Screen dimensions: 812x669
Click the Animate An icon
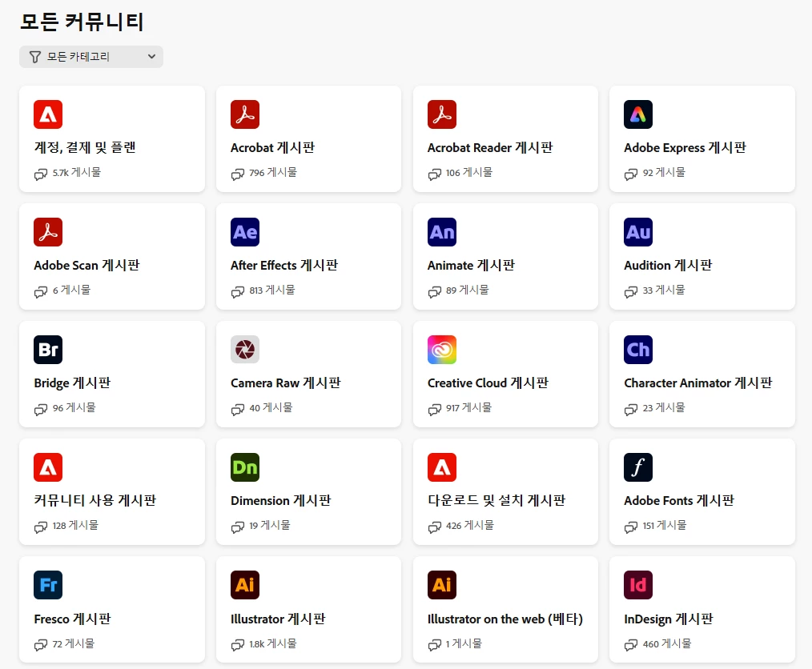(442, 232)
